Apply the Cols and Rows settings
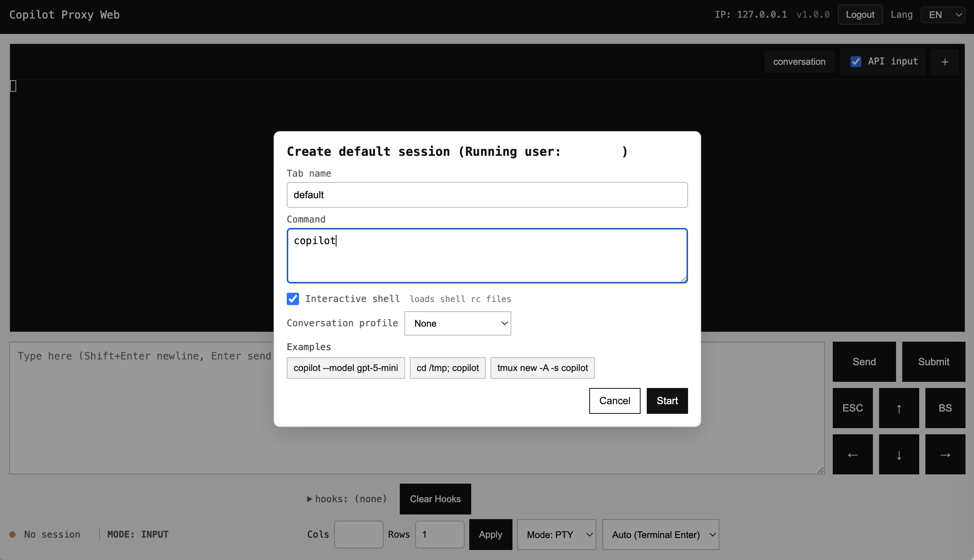The width and height of the screenshot is (974, 560). 490,534
